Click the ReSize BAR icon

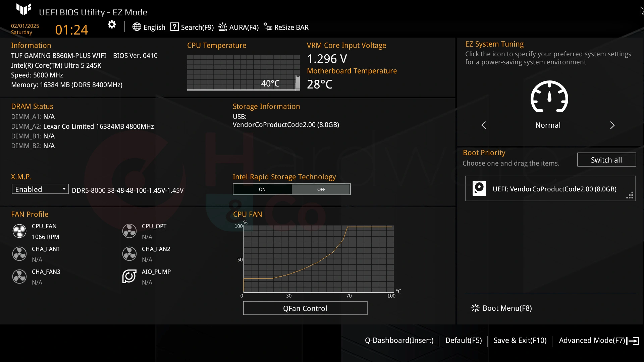tap(268, 27)
